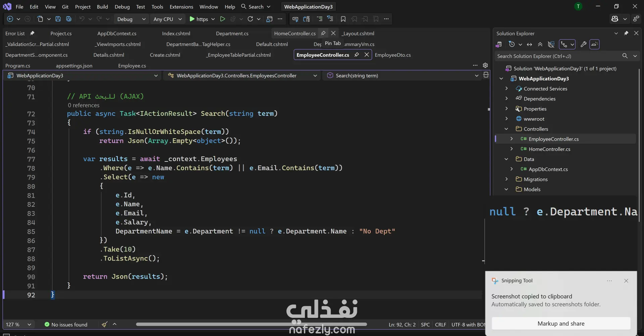Close the EmployeeController.cs tab
Image resolution: width=644 pixels, height=336 pixels.
pos(367,55)
